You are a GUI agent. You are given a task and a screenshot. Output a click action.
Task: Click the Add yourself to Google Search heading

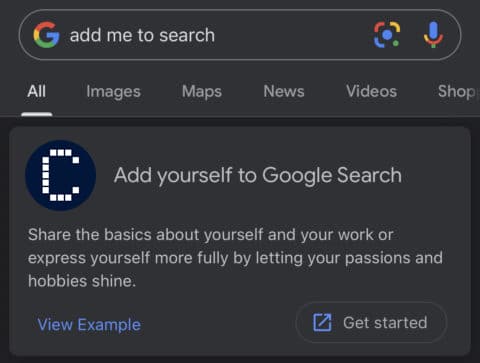coord(258,175)
